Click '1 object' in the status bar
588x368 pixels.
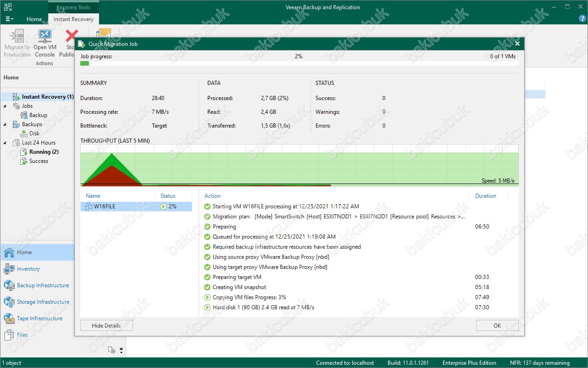(x=11, y=363)
